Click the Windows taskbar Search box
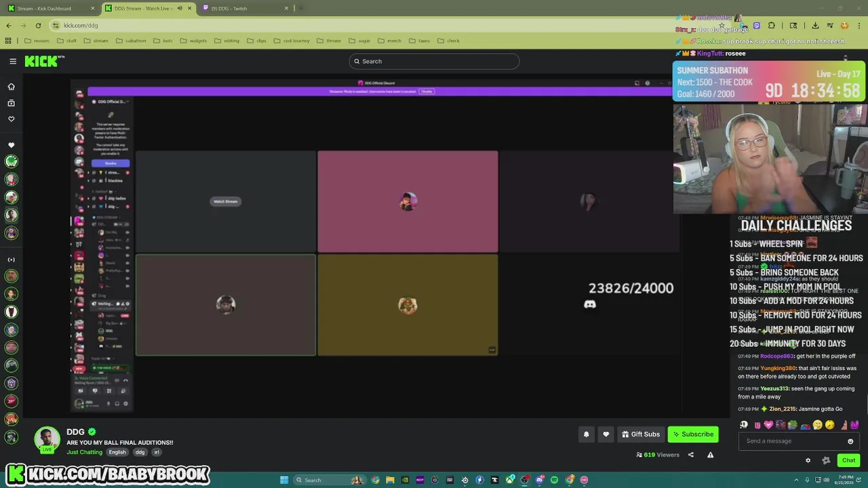Image resolution: width=868 pixels, height=488 pixels. tap(330, 480)
